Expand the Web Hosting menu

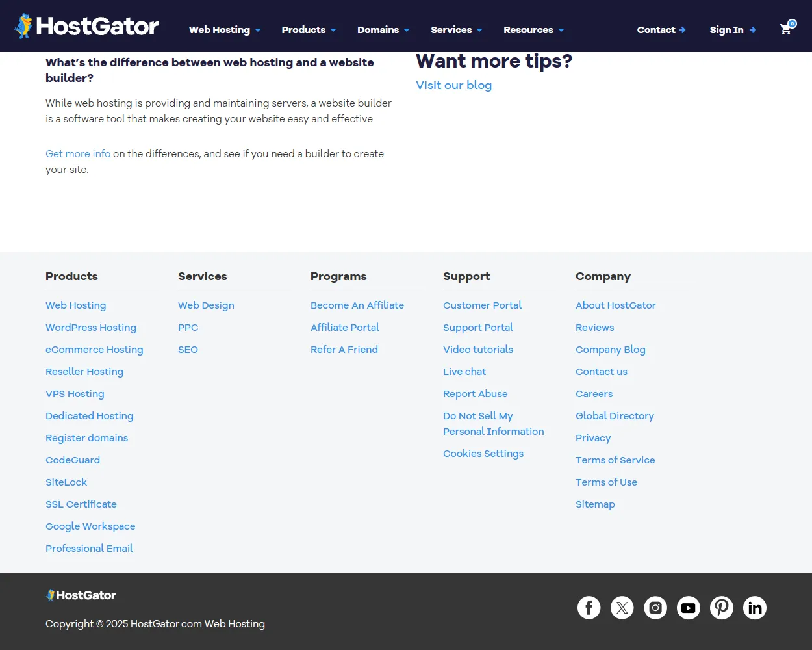(225, 30)
